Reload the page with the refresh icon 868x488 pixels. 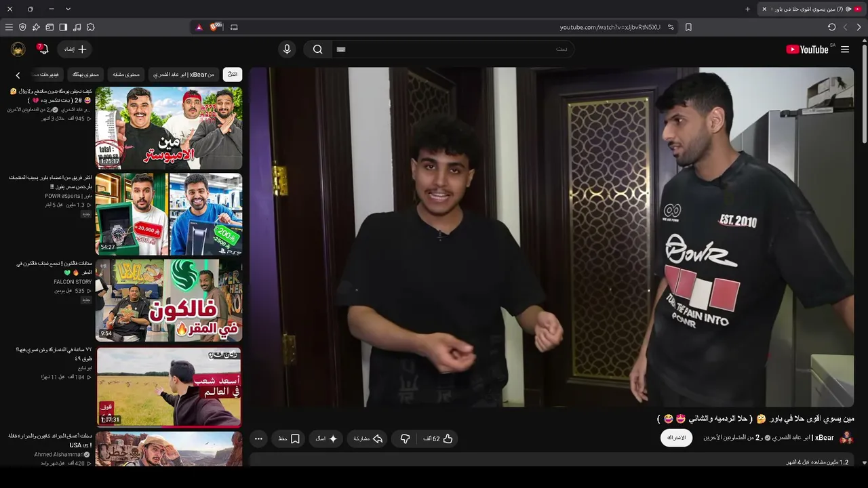tap(832, 27)
